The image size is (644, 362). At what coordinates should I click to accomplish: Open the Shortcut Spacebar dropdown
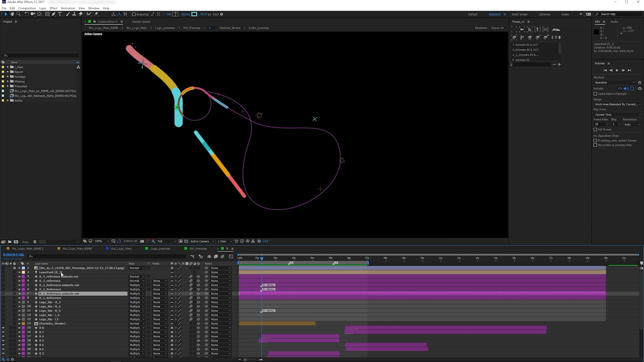point(614,82)
